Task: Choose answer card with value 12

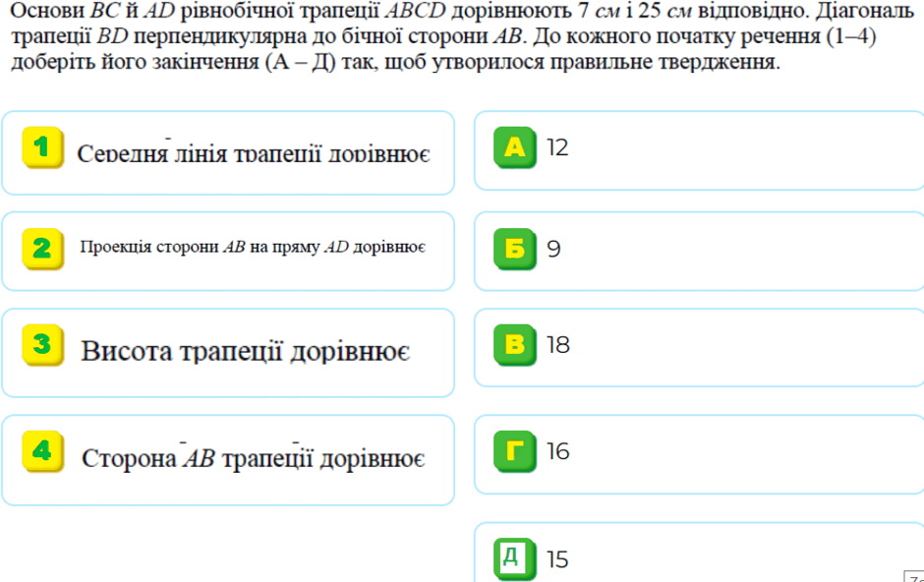Action: point(699,150)
